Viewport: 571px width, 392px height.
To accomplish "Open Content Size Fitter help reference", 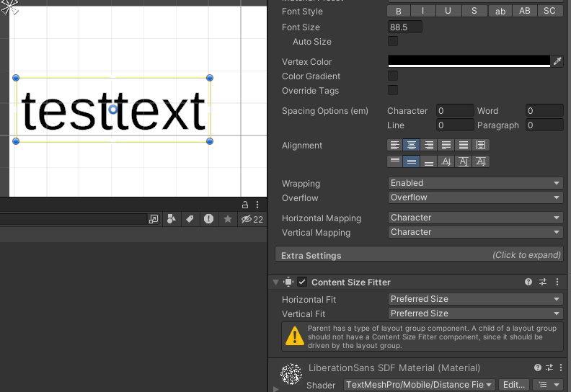I will point(528,282).
